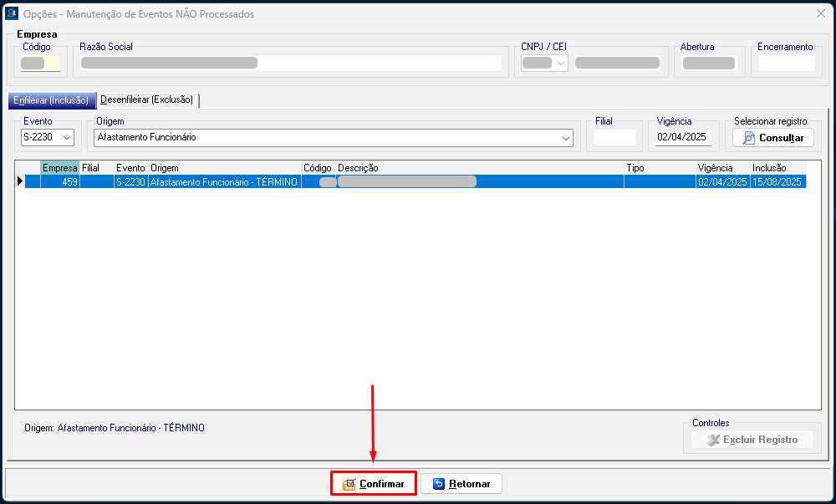Screen dimensions: 836x504
Task: Click the Filial input field
Action: (614, 137)
